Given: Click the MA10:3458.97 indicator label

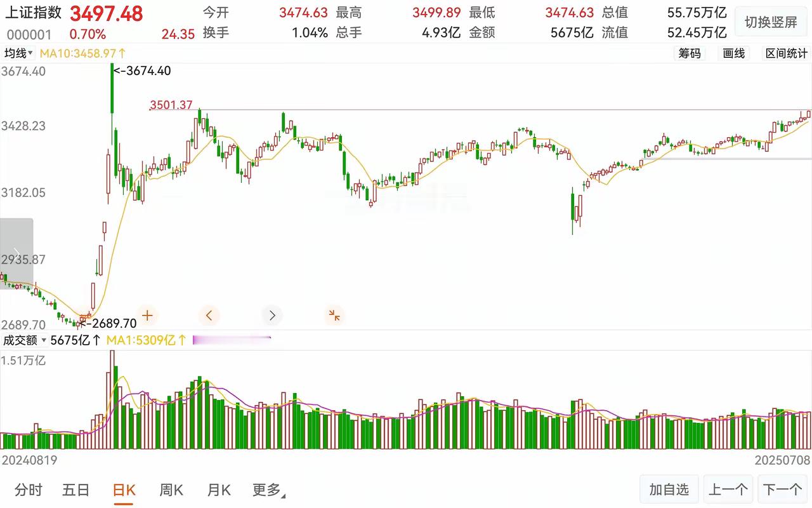Looking at the screenshot, I should pos(83,54).
